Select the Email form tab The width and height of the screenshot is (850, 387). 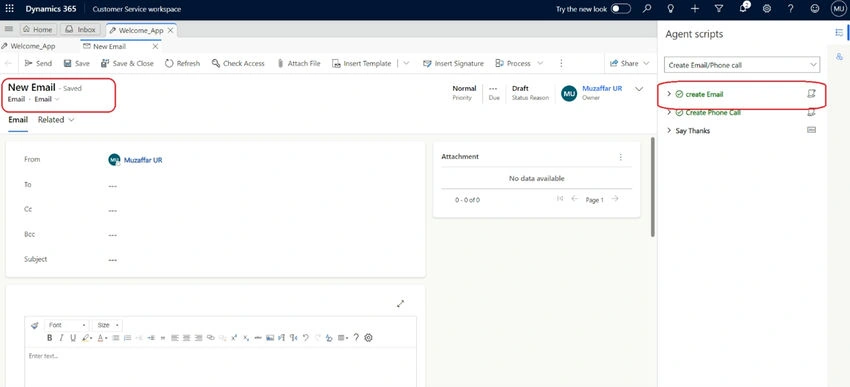(x=18, y=120)
